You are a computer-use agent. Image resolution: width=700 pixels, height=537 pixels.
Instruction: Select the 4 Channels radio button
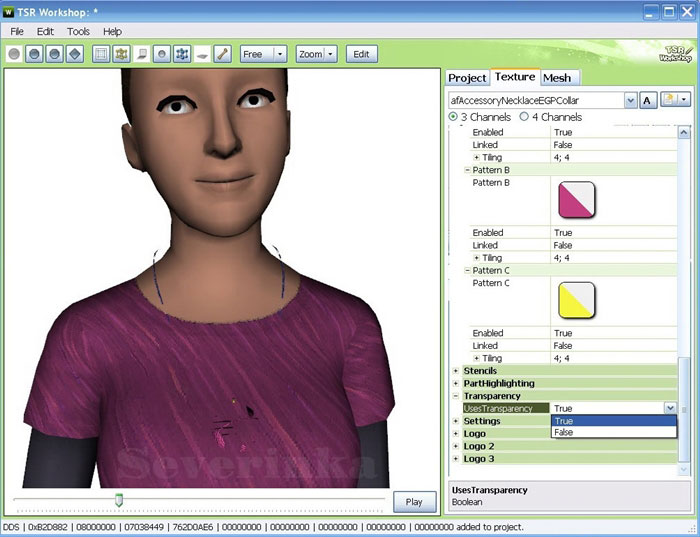524,117
